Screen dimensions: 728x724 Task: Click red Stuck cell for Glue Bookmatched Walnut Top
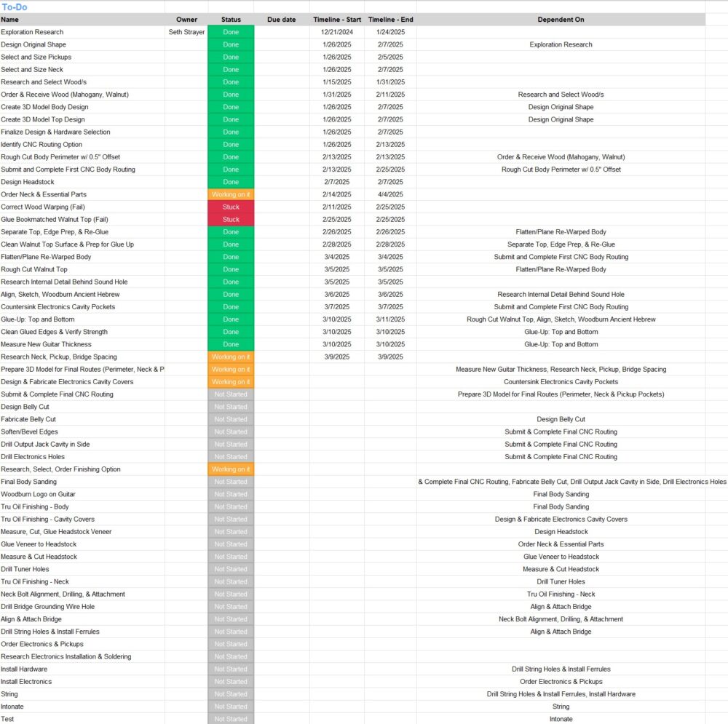(x=231, y=219)
